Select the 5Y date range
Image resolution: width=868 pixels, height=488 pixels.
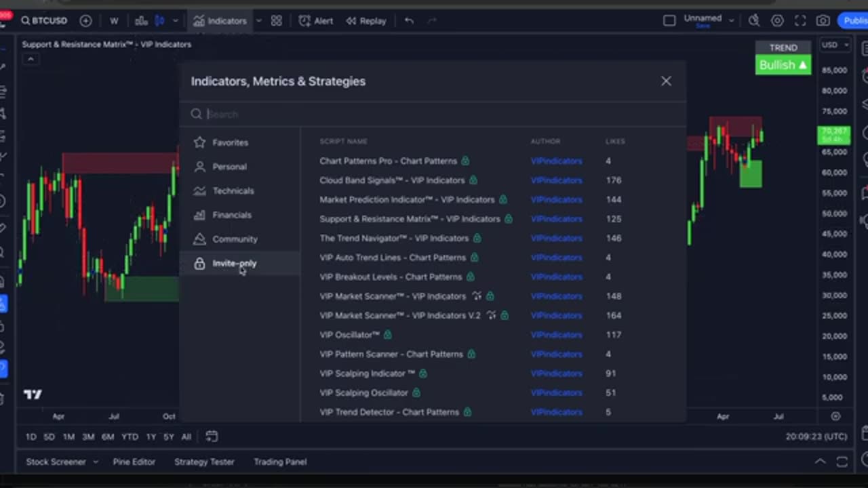[x=168, y=437]
